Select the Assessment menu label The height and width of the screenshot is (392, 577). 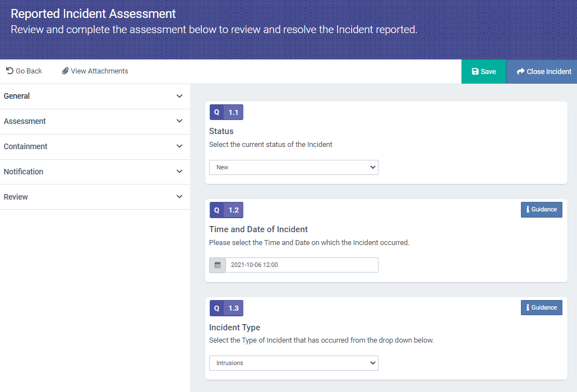(25, 121)
